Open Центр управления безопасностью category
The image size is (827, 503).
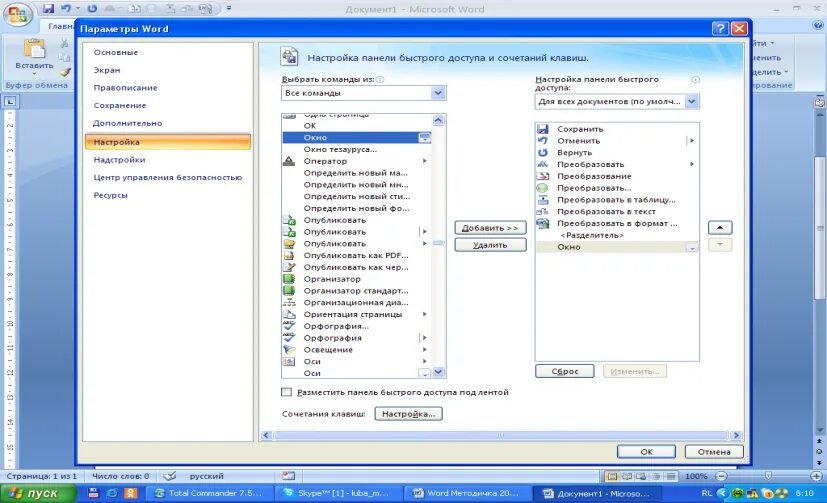point(168,177)
